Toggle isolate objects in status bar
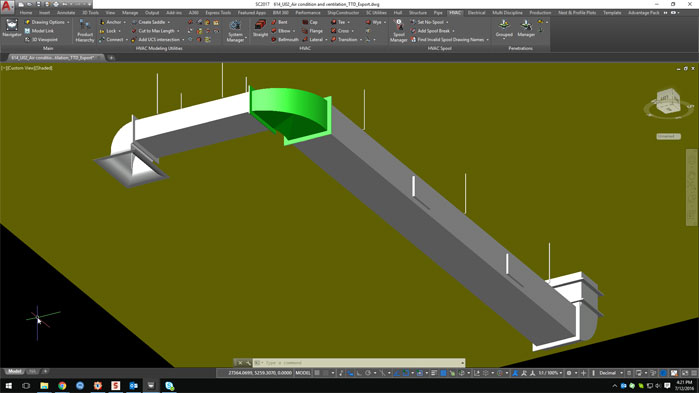This screenshot has height=393, width=699. point(653,373)
